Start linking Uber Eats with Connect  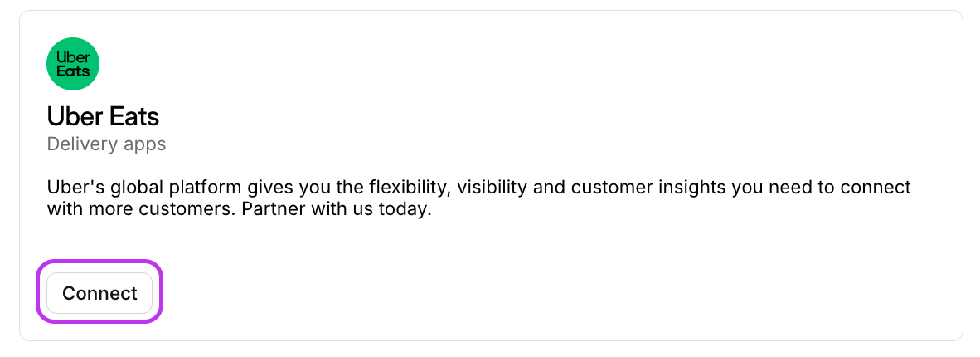(99, 293)
